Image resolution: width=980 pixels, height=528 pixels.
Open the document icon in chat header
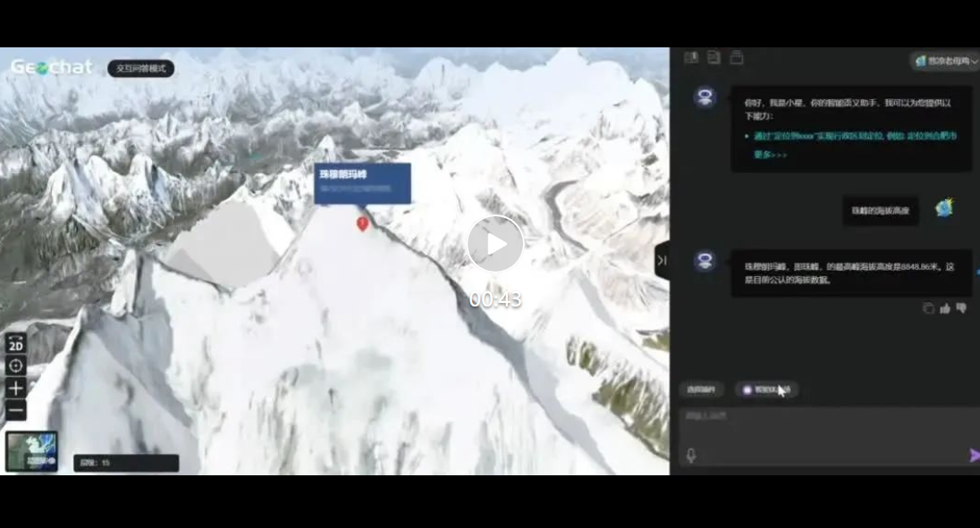714,58
